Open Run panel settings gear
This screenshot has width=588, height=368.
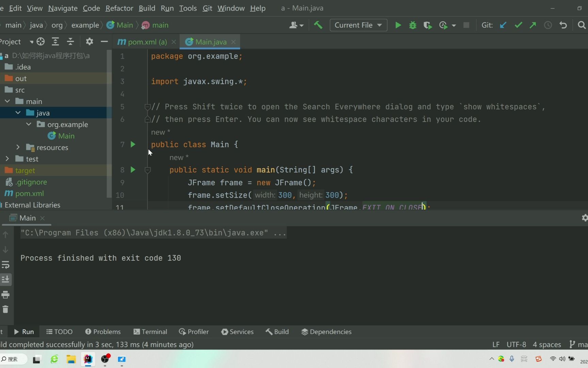click(585, 218)
